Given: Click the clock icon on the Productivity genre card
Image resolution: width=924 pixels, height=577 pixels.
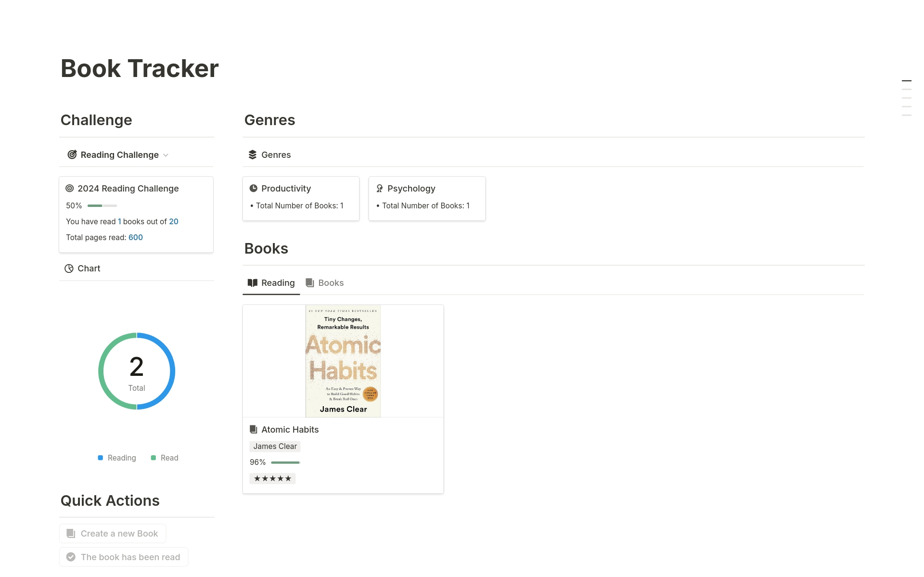Looking at the screenshot, I should 254,188.
